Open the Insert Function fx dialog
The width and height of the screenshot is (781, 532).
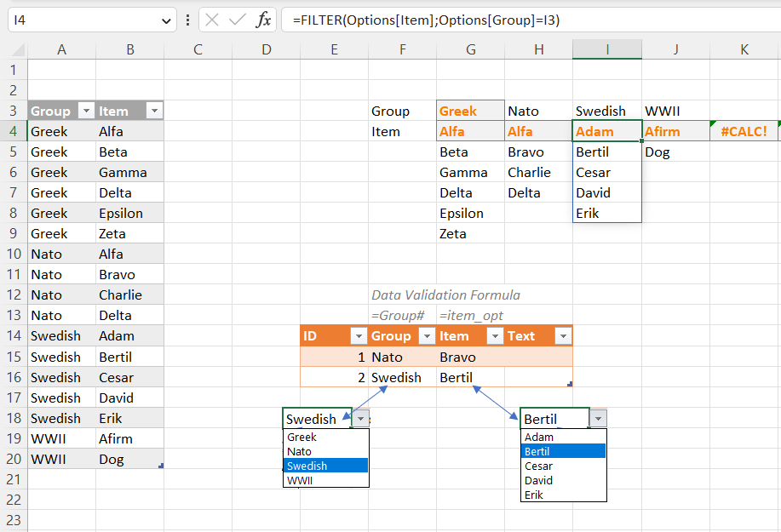click(263, 20)
